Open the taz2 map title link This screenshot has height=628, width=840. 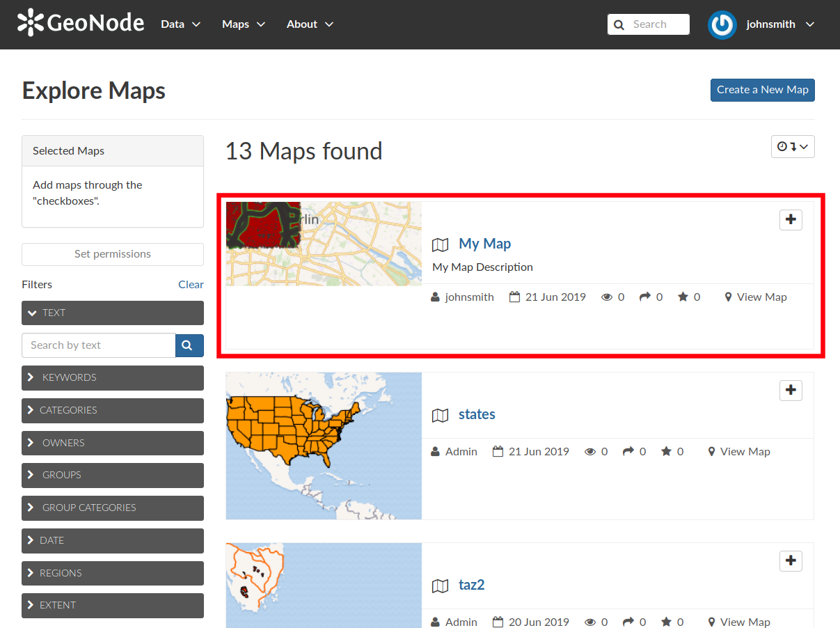click(x=471, y=585)
